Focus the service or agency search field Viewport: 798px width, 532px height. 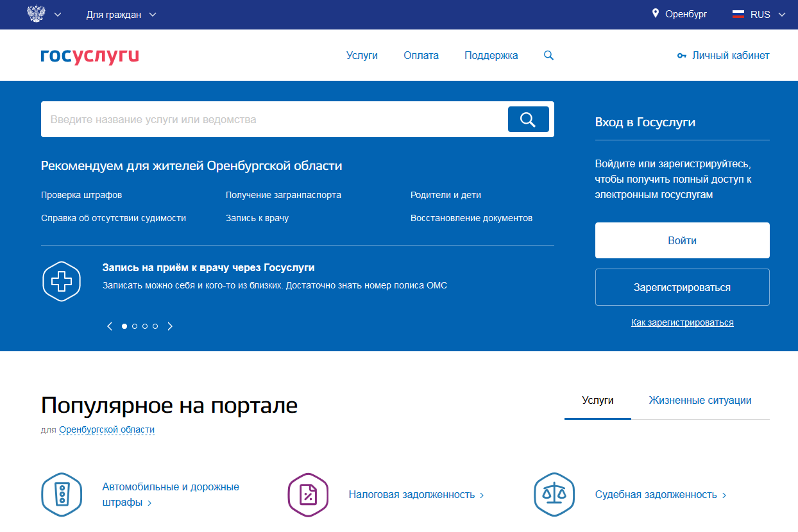pyautogui.click(x=275, y=119)
